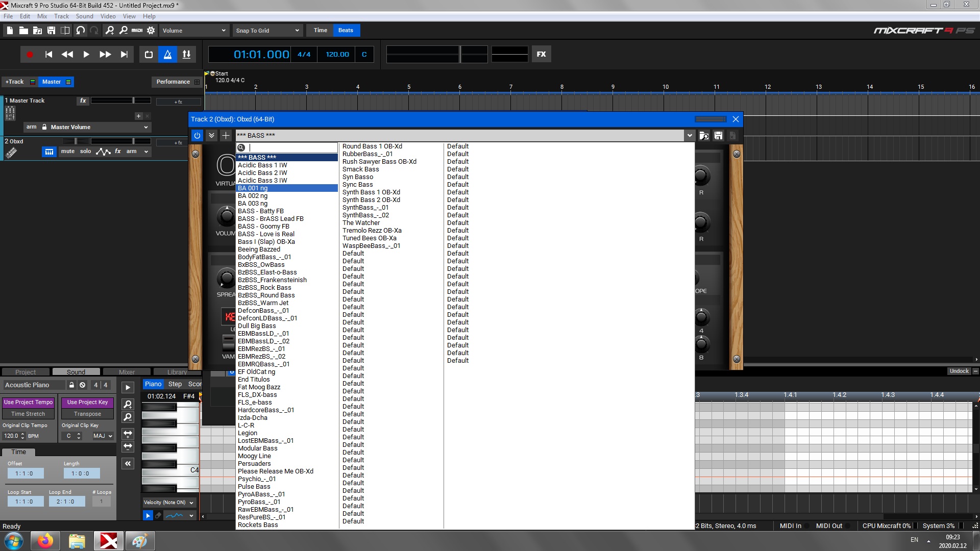Open Firefox from the Windows taskbar
This screenshot has height=551, width=980.
45,541
